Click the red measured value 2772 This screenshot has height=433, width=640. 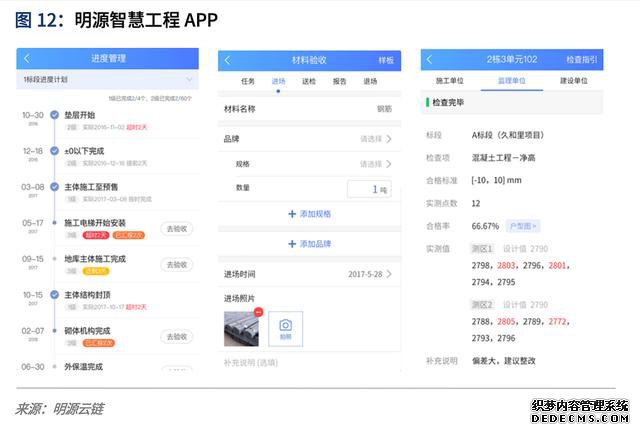point(558,322)
